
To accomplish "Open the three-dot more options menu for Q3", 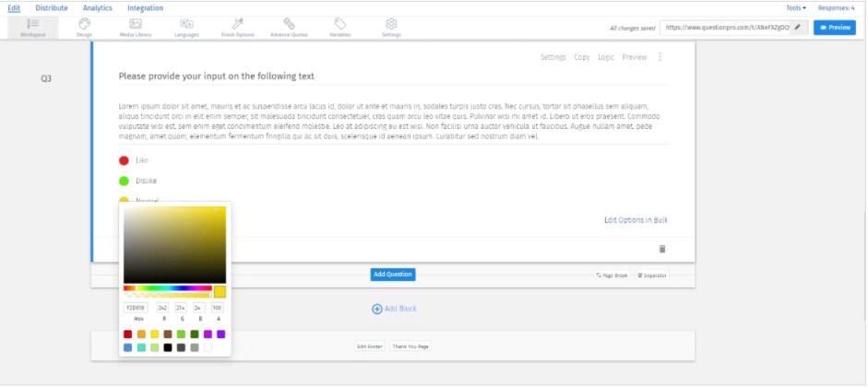I will pos(660,57).
